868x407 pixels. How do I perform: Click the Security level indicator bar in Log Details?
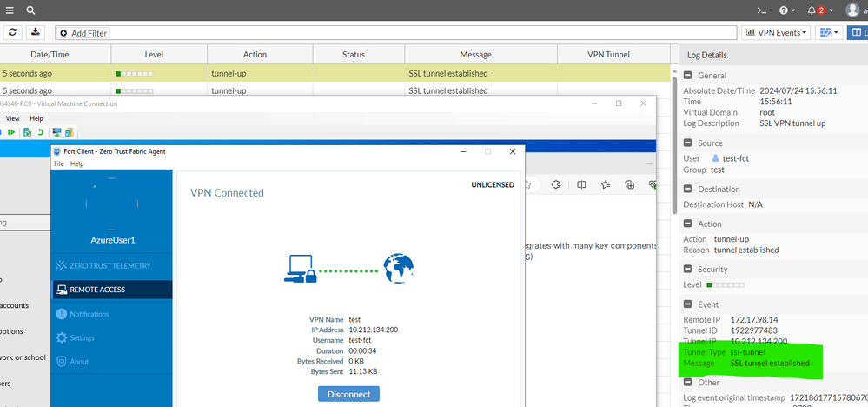coord(726,285)
